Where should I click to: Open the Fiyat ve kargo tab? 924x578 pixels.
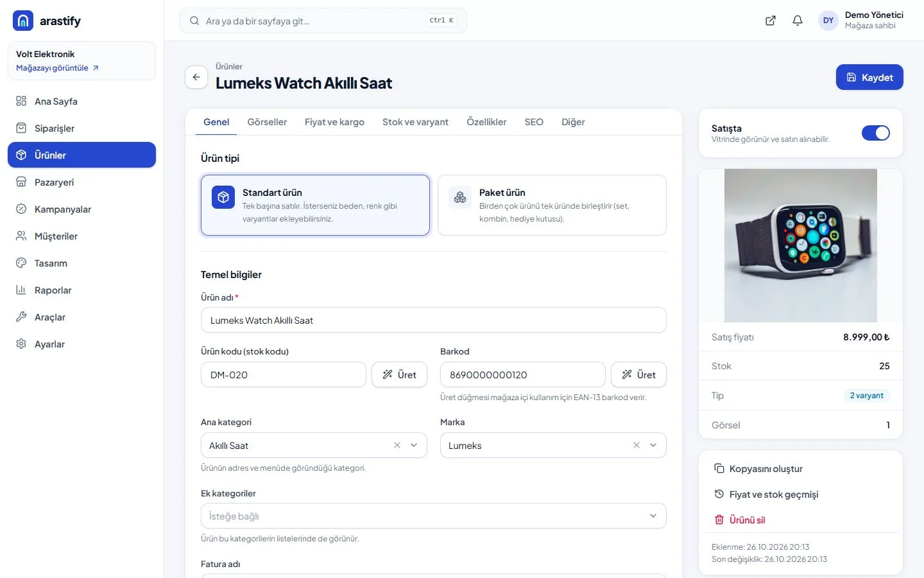point(334,122)
